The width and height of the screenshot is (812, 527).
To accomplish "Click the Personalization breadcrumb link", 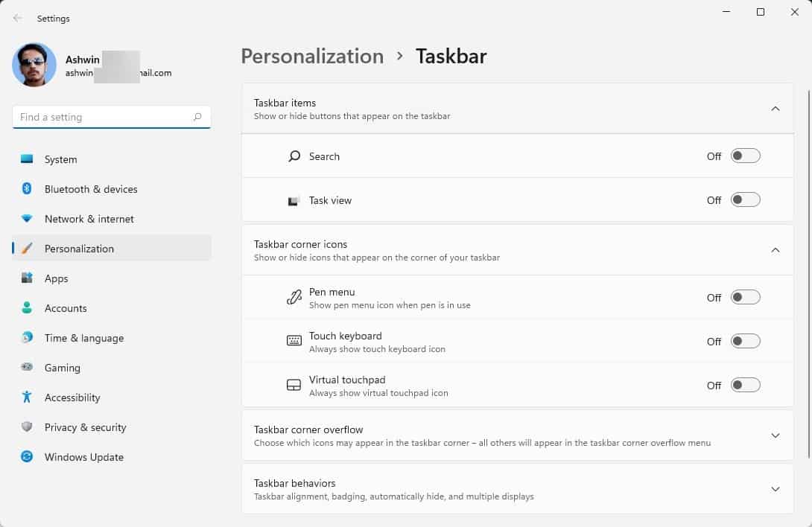I will 312,57.
